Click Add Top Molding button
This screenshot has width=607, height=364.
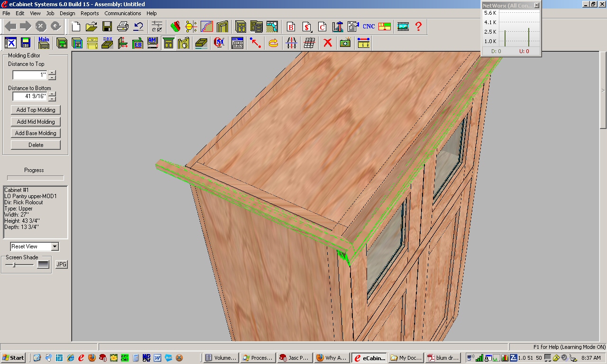tap(36, 110)
